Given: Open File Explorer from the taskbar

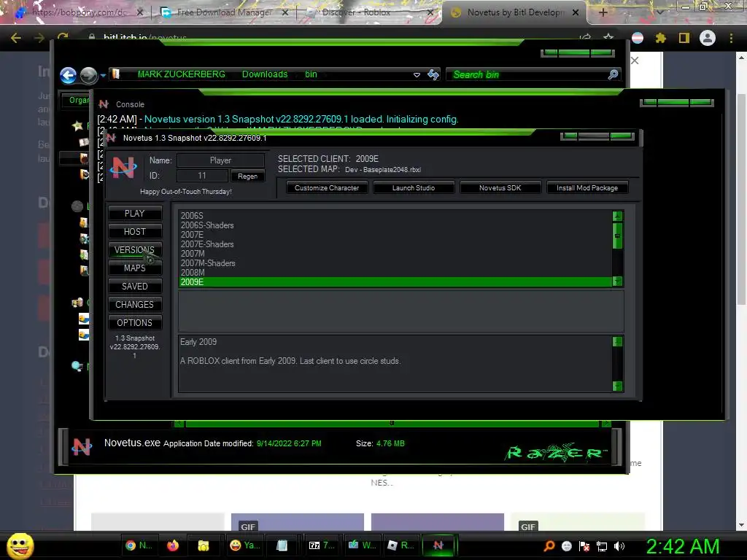Looking at the screenshot, I should (x=204, y=545).
